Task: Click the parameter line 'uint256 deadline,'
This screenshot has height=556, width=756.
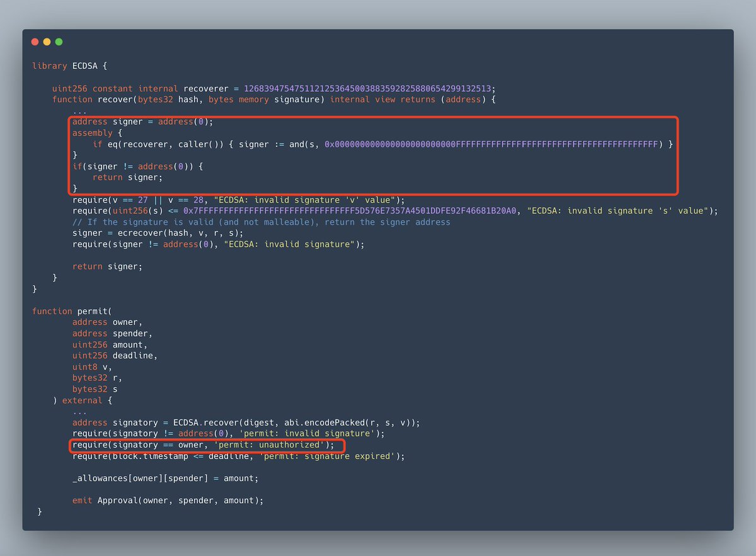Action: (x=115, y=356)
